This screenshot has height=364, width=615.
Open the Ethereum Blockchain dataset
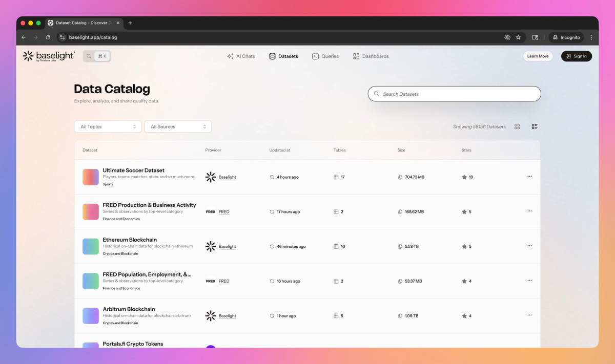pos(130,240)
